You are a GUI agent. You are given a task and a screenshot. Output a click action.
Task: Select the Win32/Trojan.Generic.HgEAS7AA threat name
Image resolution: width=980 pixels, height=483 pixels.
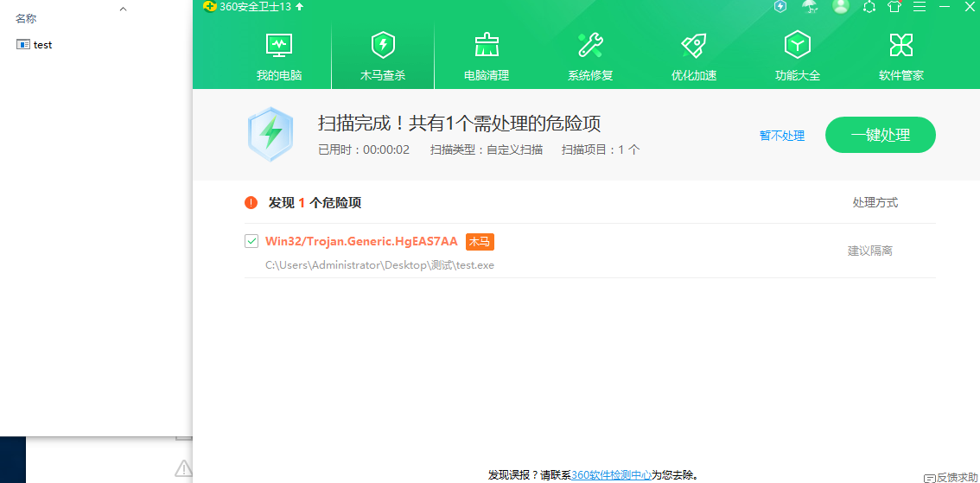[x=362, y=241]
